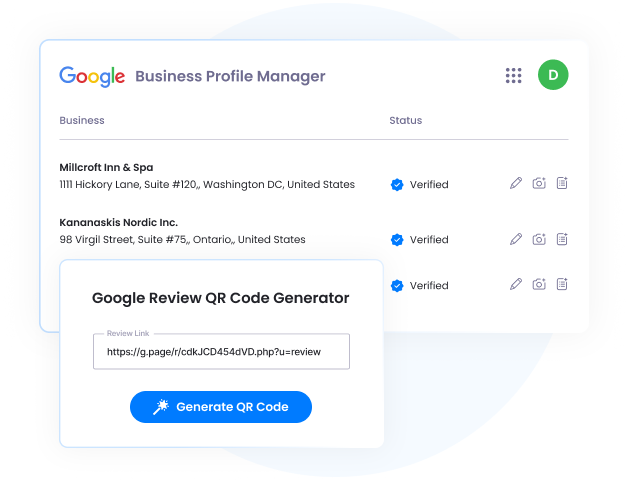Click the Google logo

(x=92, y=76)
